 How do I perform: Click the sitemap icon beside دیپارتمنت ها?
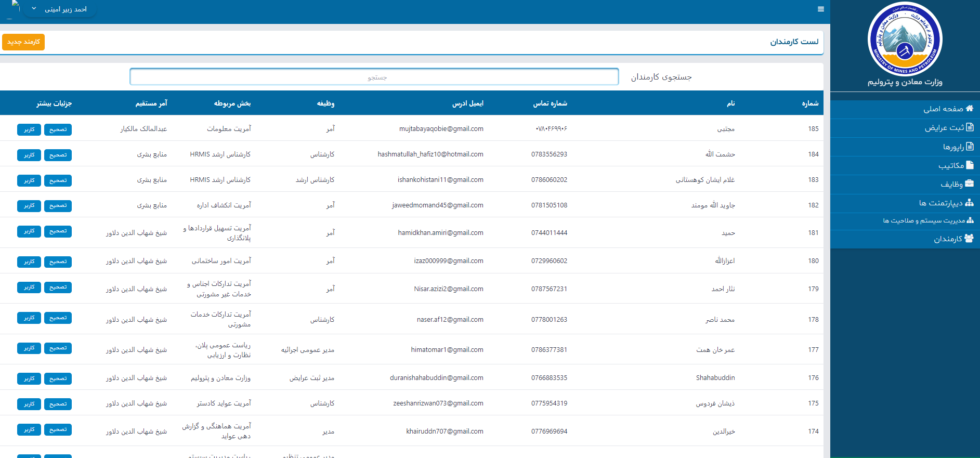click(969, 203)
